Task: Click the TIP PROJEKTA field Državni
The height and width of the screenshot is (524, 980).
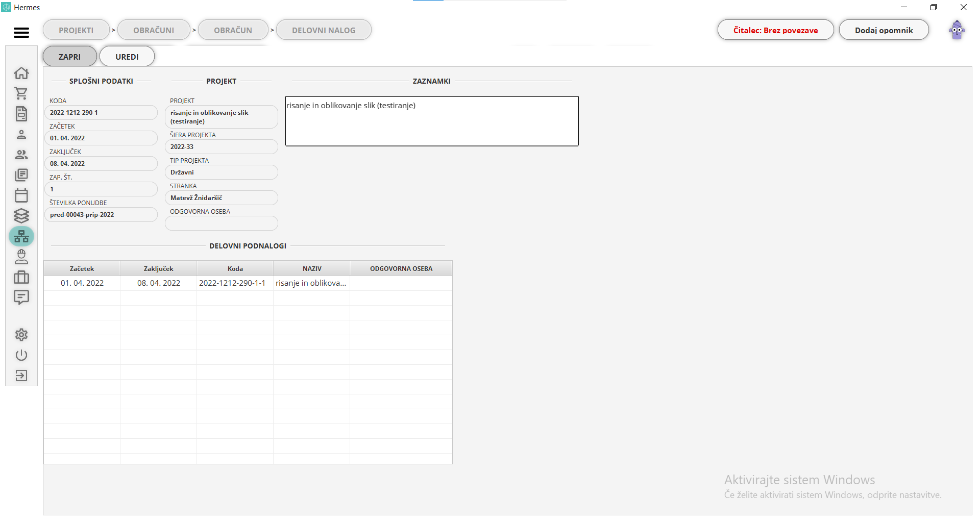Action: 222,172
